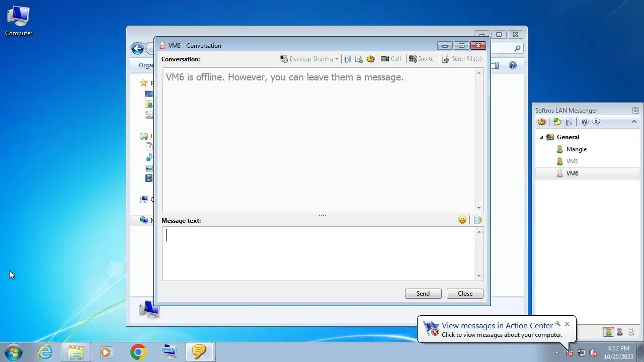Open history notebook icon in Messenger panel
644x362 pixels.
pyautogui.click(x=569, y=122)
